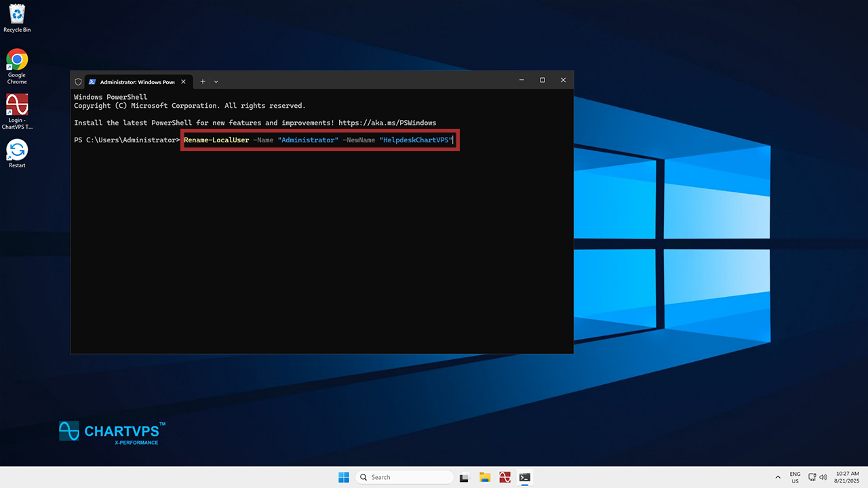Click the admin shield icon in Terminal
This screenshot has height=488, width=868.
click(78, 81)
